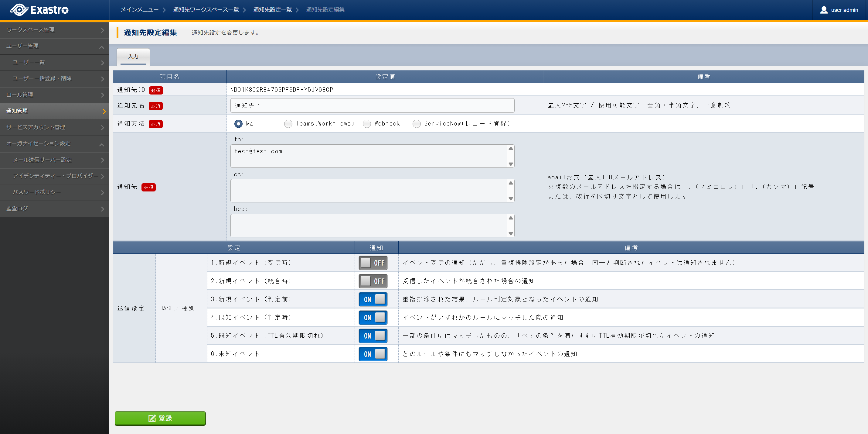Select the Teams(Workflows) radio button
Viewport: 868px width, 434px height.
288,124
